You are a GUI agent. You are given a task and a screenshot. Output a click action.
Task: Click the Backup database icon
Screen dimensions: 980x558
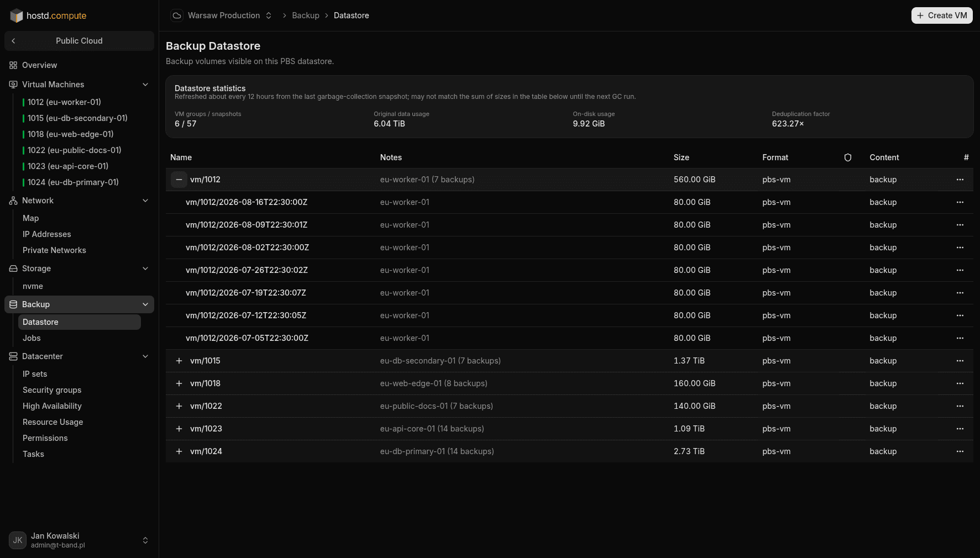pos(13,304)
